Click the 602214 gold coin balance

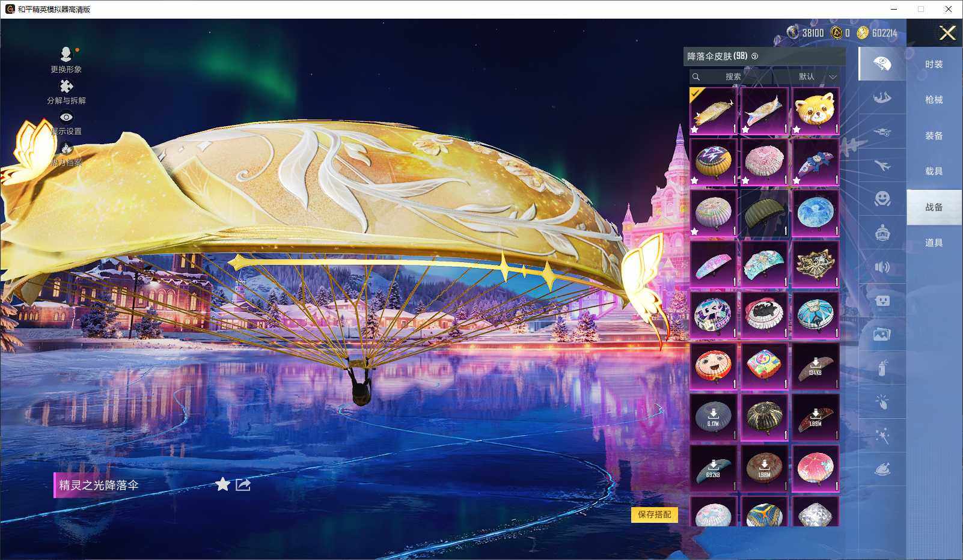pyautogui.click(x=877, y=33)
